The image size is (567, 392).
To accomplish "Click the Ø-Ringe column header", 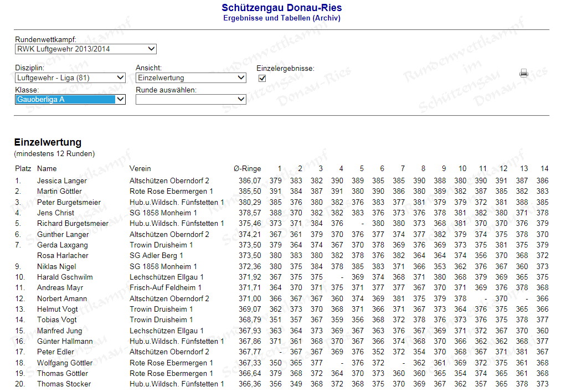I will pyautogui.click(x=247, y=168).
